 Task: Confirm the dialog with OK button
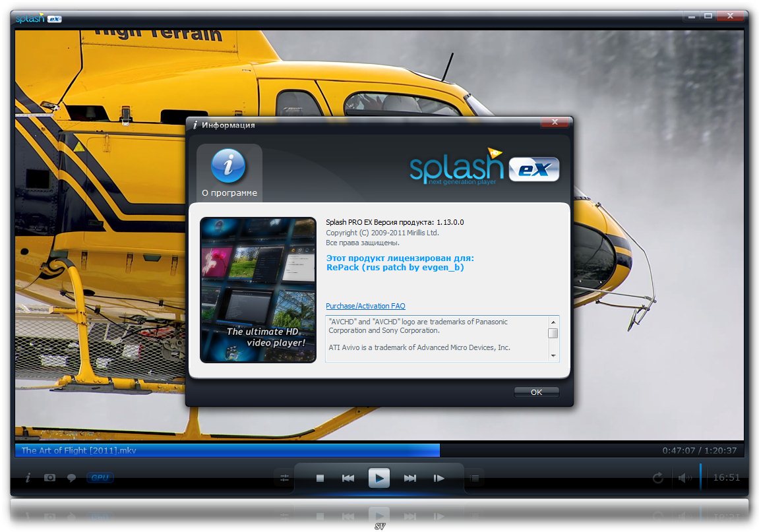[536, 392]
